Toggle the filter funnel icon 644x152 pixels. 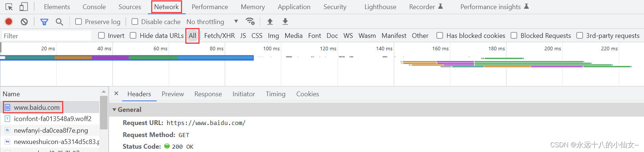tap(44, 22)
